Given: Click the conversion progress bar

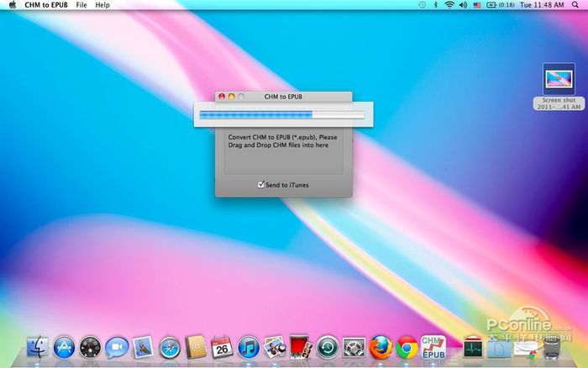Looking at the screenshot, I should [282, 114].
